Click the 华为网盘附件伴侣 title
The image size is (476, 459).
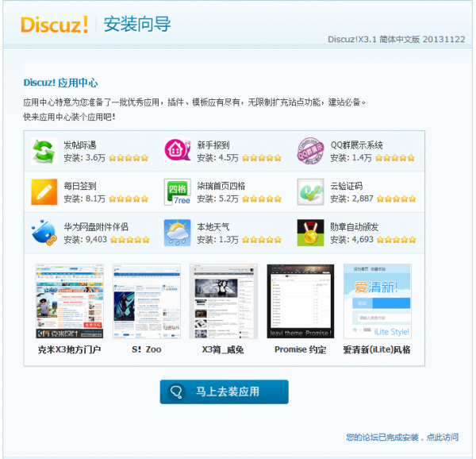(x=96, y=227)
